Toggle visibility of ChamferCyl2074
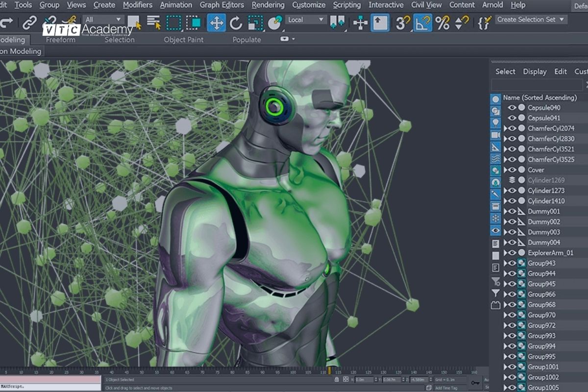This screenshot has height=392, width=588. pyautogui.click(x=513, y=128)
